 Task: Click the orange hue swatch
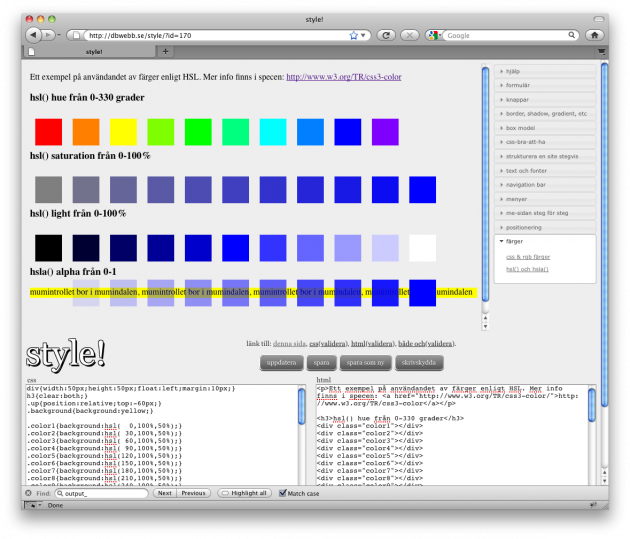tap(86, 132)
